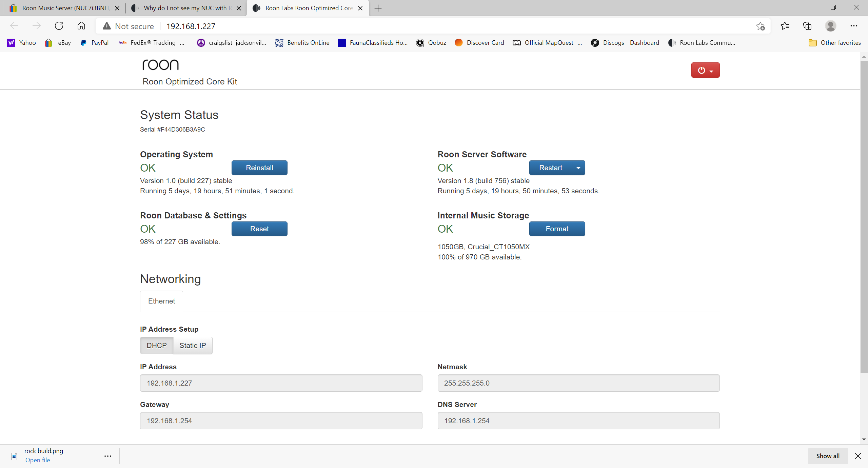Expand the Restart button dropdown arrow

coord(578,168)
